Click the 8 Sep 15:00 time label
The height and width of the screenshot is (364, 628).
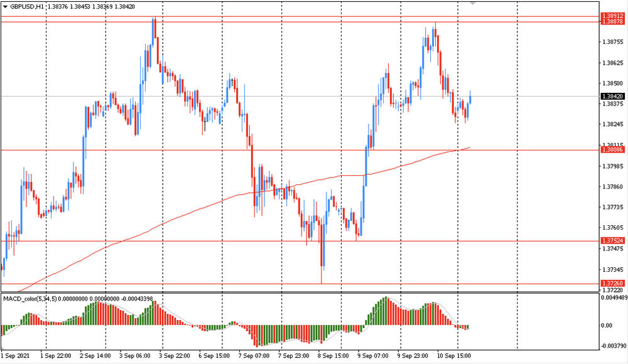(333, 356)
